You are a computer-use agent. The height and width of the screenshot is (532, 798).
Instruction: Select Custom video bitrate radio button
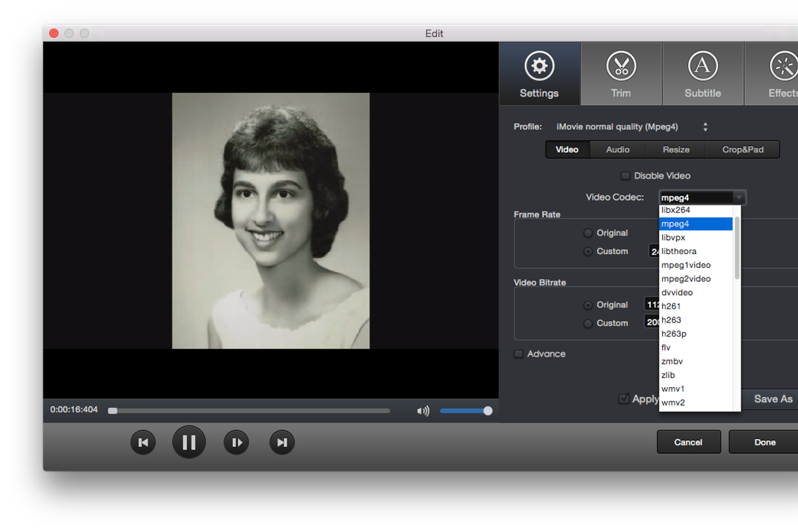tap(588, 323)
